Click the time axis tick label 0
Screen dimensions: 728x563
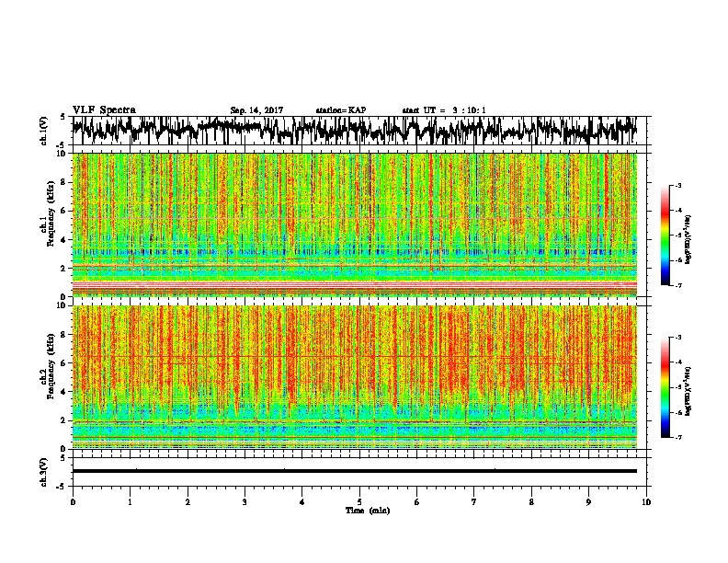(73, 502)
